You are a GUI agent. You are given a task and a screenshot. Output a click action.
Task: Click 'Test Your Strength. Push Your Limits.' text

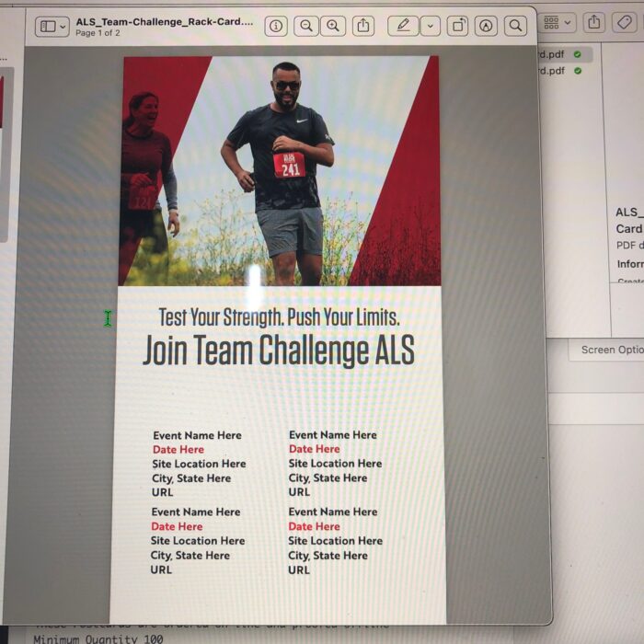pos(280,317)
